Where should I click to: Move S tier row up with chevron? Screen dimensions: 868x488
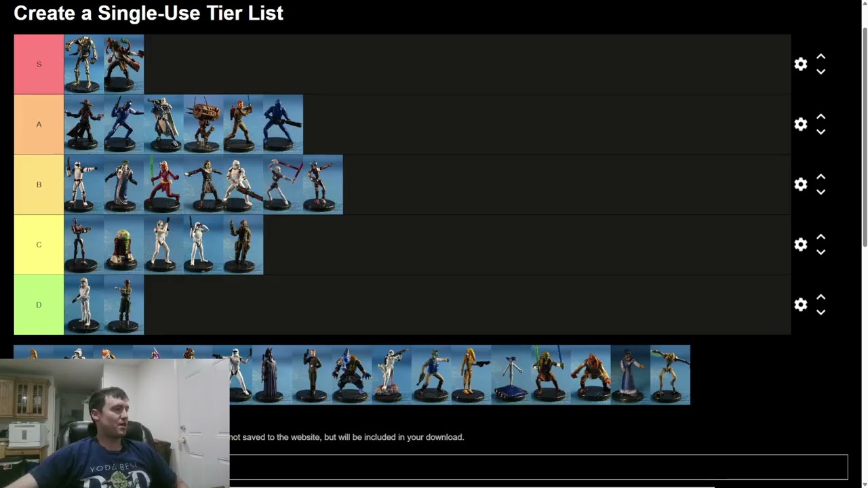coord(821,56)
